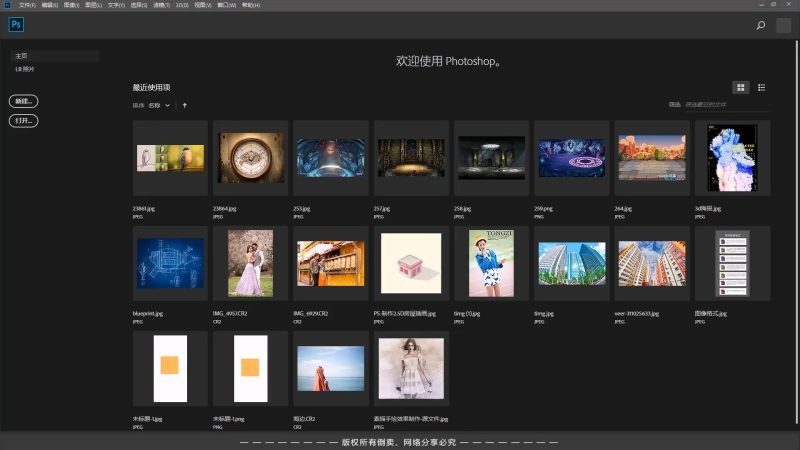Open the search magnifier icon
Viewport: 800px width, 450px height.
pos(761,26)
